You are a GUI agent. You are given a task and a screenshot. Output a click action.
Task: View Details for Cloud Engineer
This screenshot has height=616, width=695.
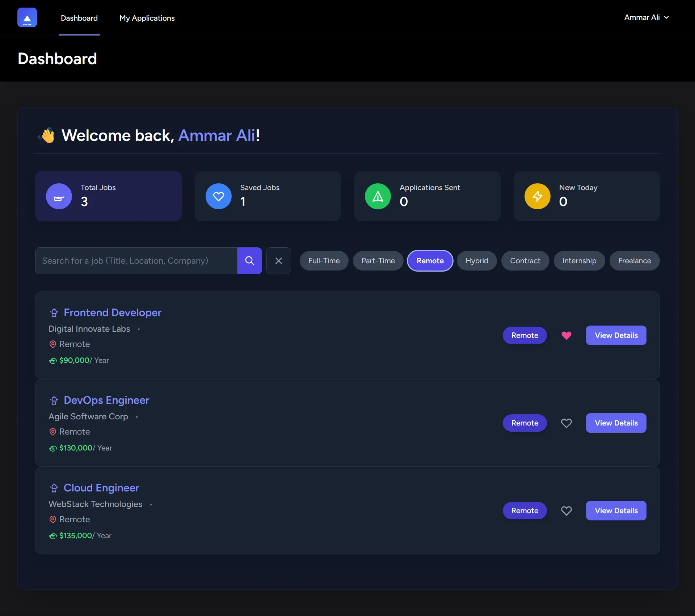click(x=616, y=511)
